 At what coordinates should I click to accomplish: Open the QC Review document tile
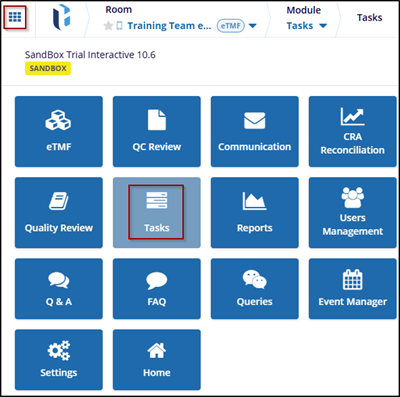point(157,132)
